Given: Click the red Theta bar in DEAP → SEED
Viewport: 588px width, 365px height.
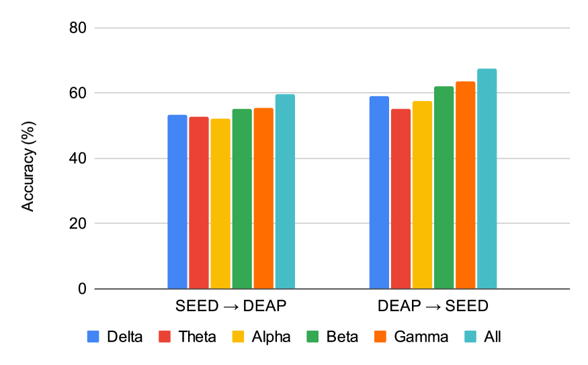Looking at the screenshot, I should [x=401, y=199].
